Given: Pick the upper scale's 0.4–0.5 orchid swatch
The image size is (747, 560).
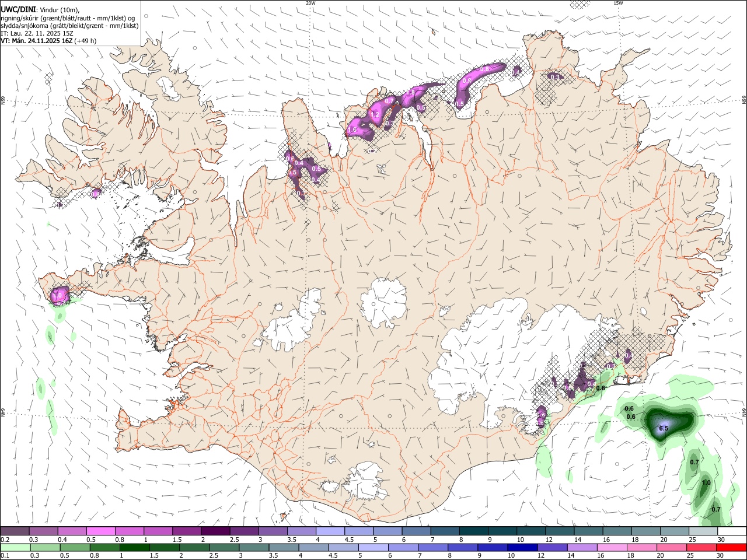Looking at the screenshot, I should click(72, 531).
